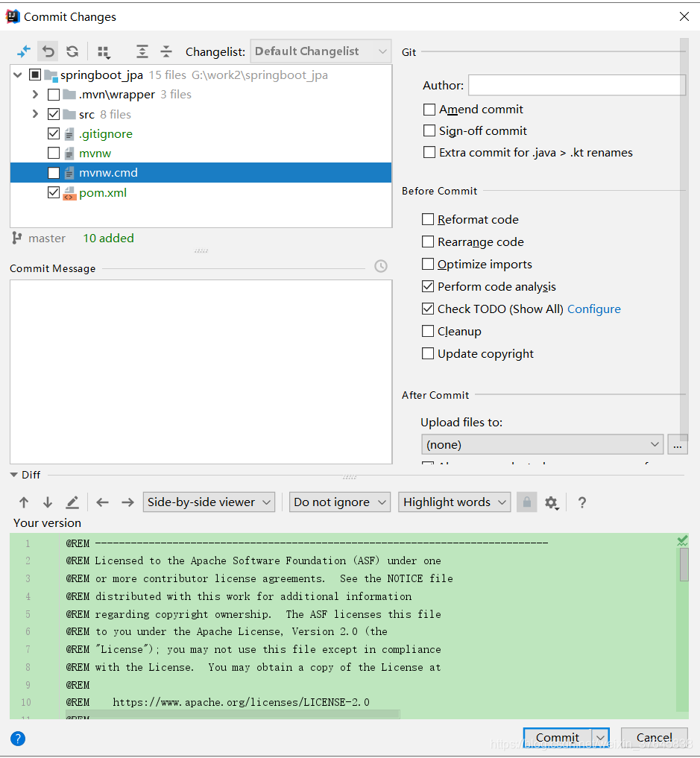The width and height of the screenshot is (700, 758).
Task: Click the green checkmark in diff gutter
Action: 682,541
